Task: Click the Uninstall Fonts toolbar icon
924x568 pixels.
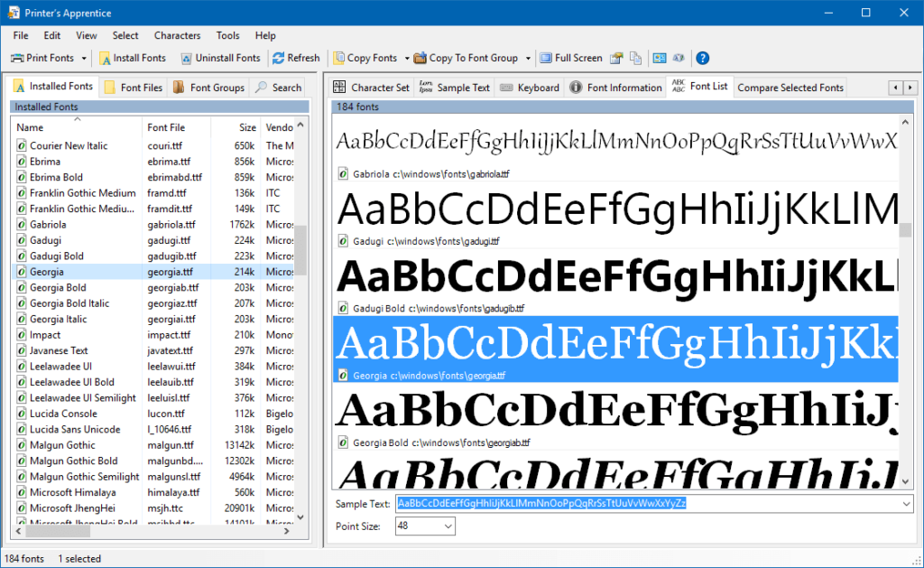Action: [186, 58]
